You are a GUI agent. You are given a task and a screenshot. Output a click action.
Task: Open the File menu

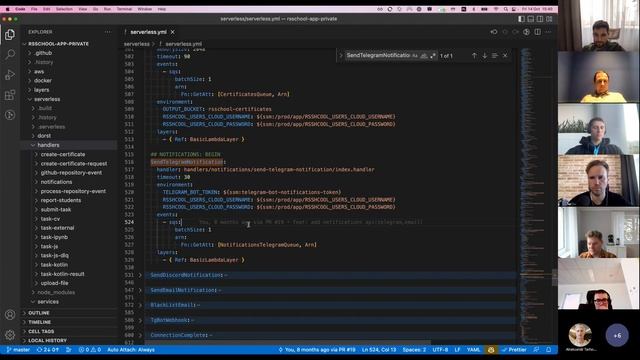[34, 9]
